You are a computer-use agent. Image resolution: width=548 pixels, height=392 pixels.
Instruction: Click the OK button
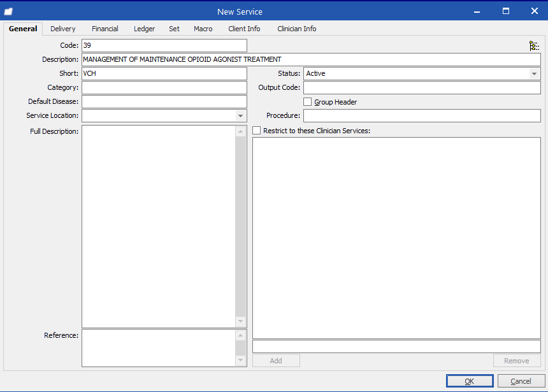pos(470,381)
